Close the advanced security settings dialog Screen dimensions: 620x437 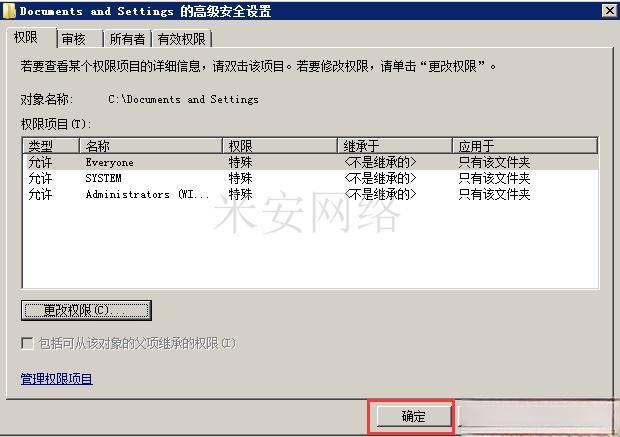[x=610, y=11]
